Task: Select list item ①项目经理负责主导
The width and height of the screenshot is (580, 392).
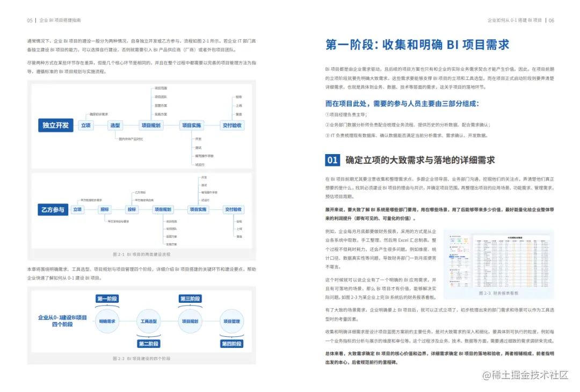Action: (346, 114)
